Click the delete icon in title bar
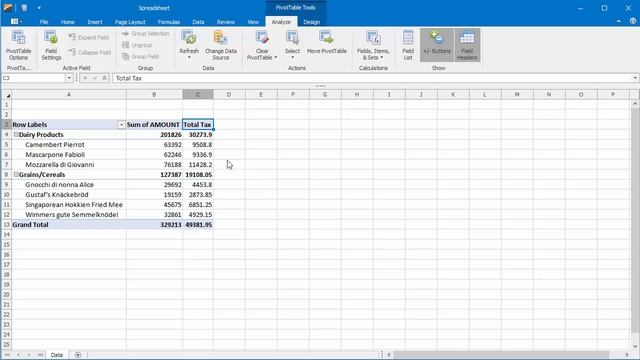Screen dimensions: 640x360 [x=24, y=8]
